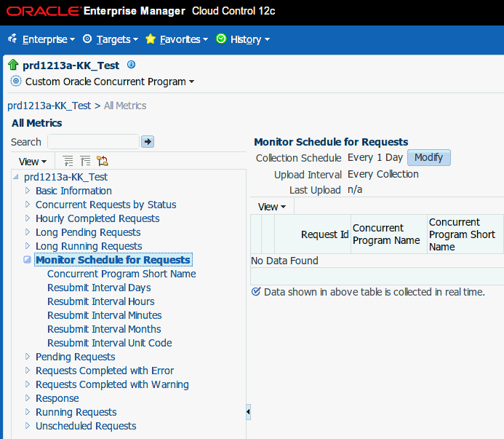Open the View menu above the metrics tree
Screen dimensions: 504x439
pos(33,161)
